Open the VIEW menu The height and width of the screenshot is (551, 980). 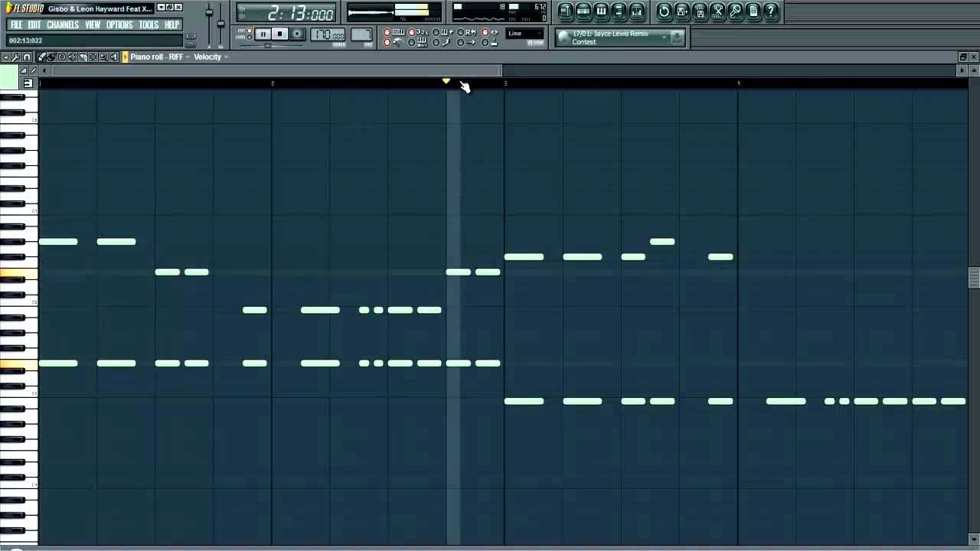pos(93,24)
